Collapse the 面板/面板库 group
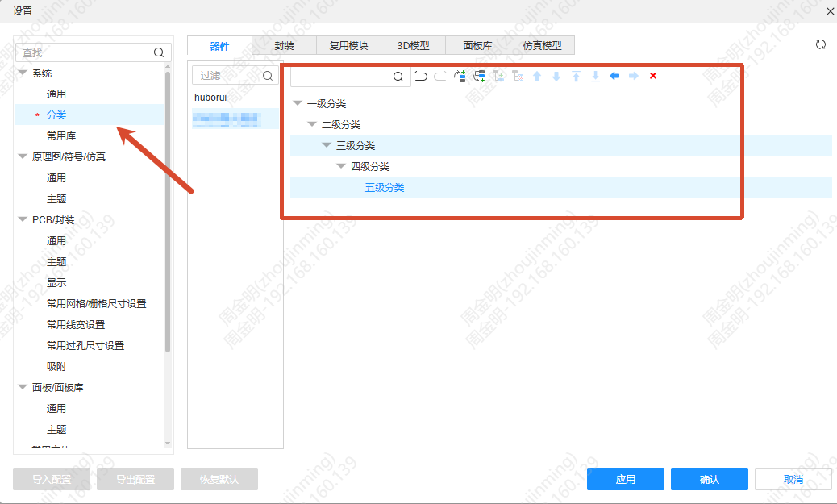Image resolution: width=837 pixels, height=504 pixels. coord(23,387)
